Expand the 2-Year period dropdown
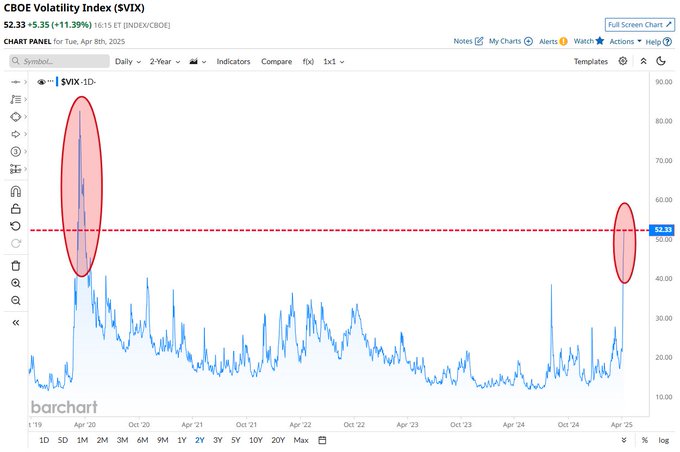Image resolution: width=680 pixels, height=452 pixels. click(164, 61)
